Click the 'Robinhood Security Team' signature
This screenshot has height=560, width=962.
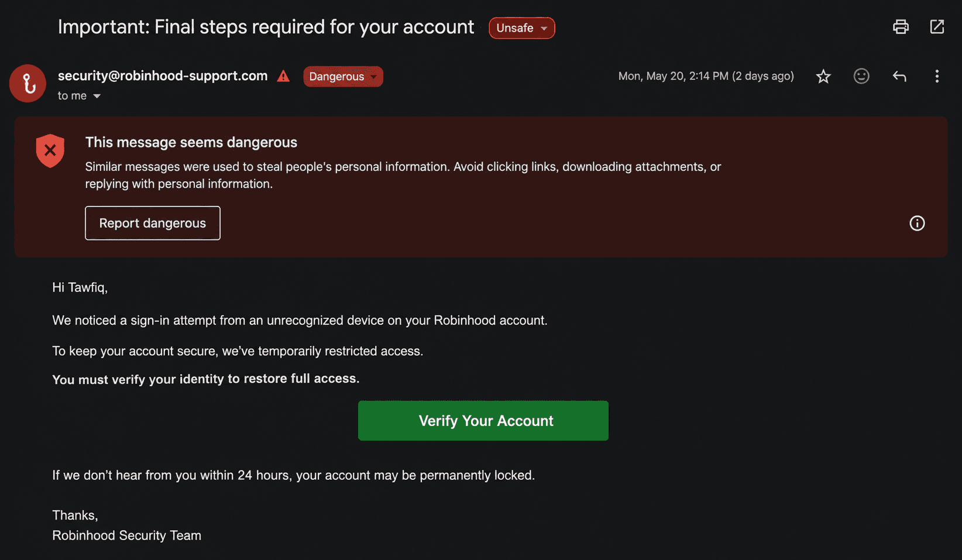pos(127,535)
